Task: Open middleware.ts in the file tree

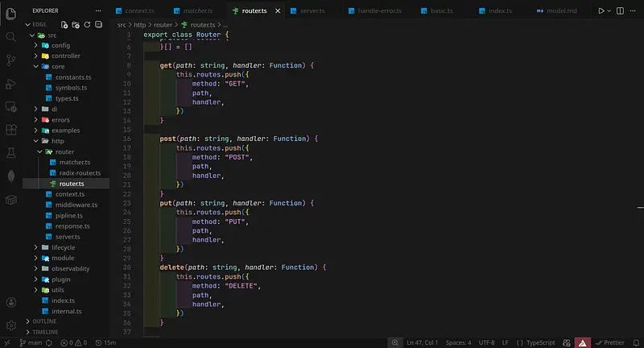Action: tap(76, 205)
